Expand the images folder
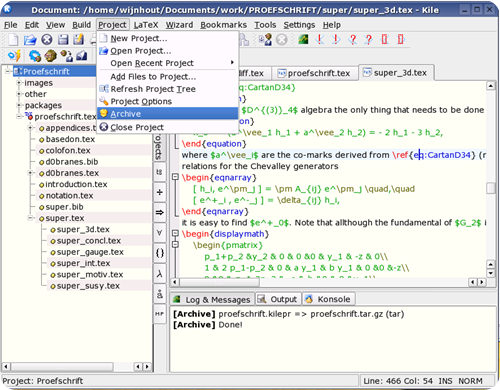This screenshot has height=390, width=500. (19, 83)
